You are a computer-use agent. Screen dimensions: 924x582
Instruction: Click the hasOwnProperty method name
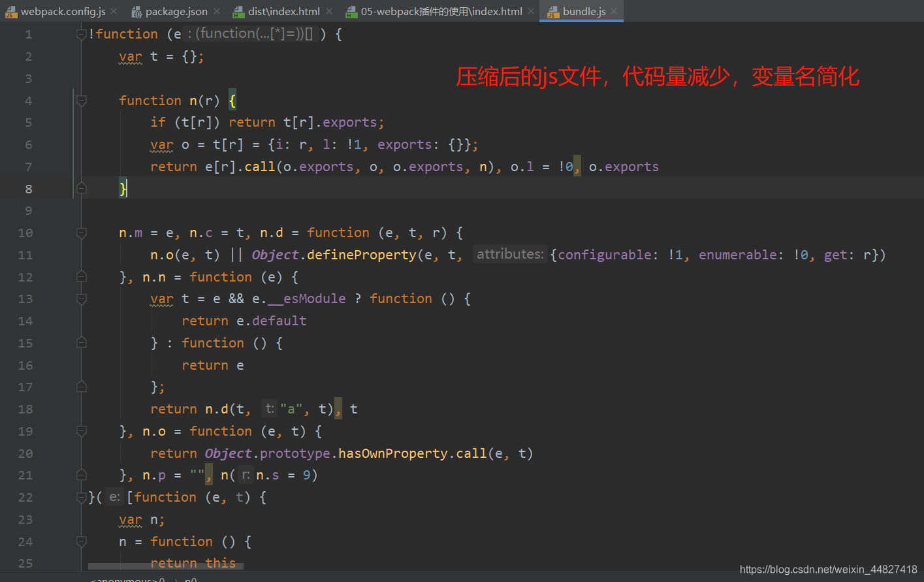[393, 453]
